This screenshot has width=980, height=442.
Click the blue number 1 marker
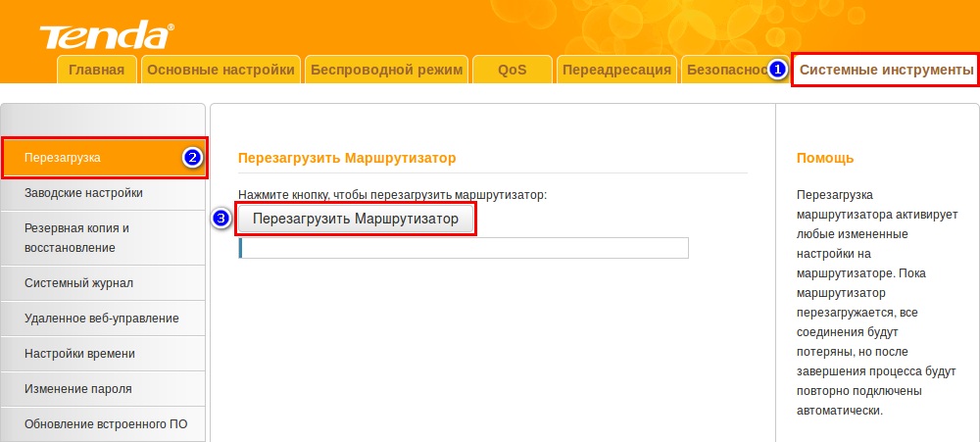(x=776, y=70)
